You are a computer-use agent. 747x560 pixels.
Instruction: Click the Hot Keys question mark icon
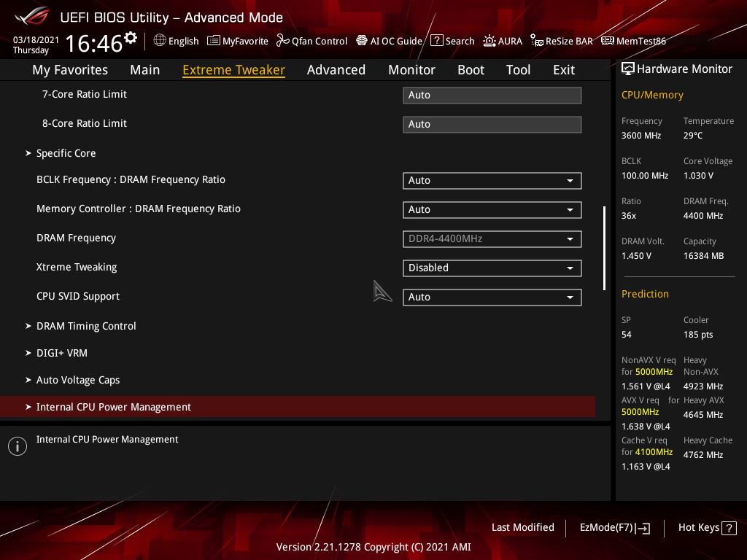point(729,528)
